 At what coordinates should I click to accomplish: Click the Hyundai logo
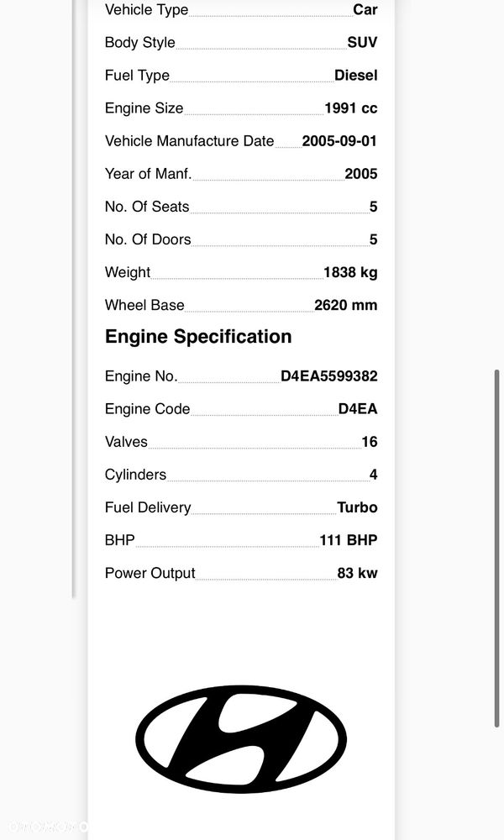coord(241,738)
